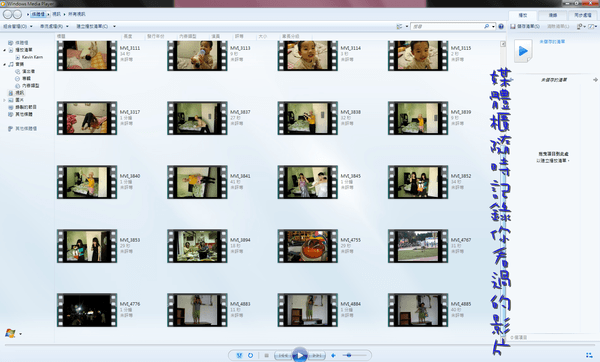This screenshot has height=362, width=600.
Task: Sort by the Title column header
Action: (x=61, y=36)
